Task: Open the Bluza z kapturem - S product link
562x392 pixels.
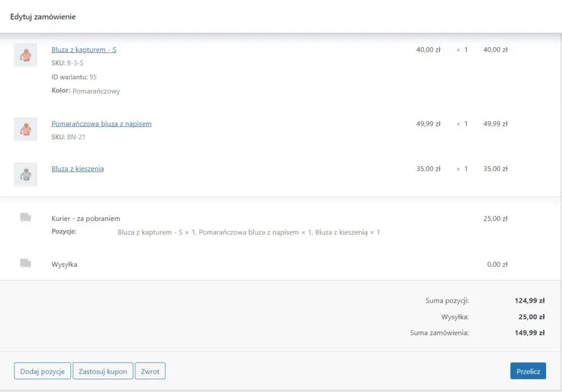Action: [84, 49]
